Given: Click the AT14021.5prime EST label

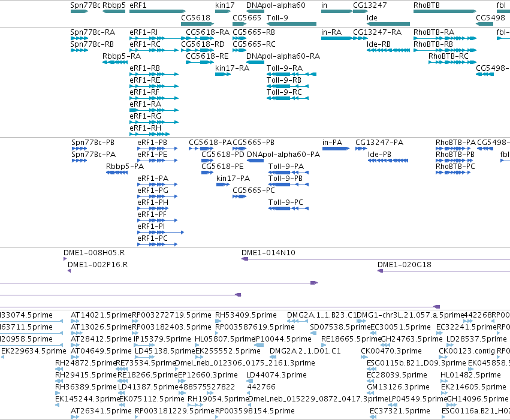Looking at the screenshot, I should tap(101, 315).
